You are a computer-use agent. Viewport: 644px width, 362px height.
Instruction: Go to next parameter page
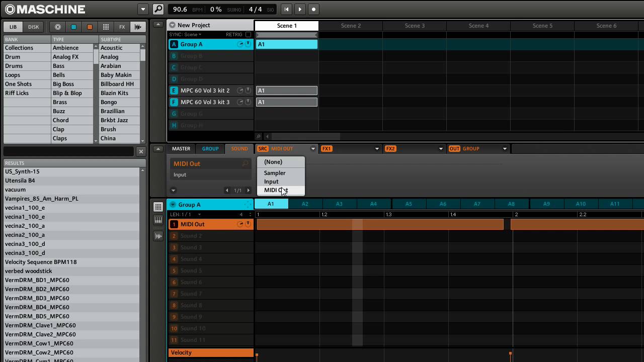[x=248, y=191]
